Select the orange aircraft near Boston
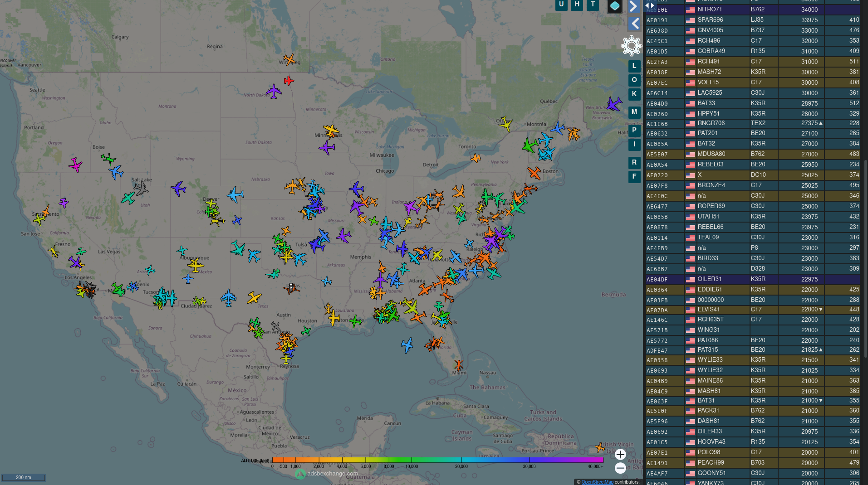Image resolution: width=868 pixels, height=485 pixels. (x=534, y=173)
